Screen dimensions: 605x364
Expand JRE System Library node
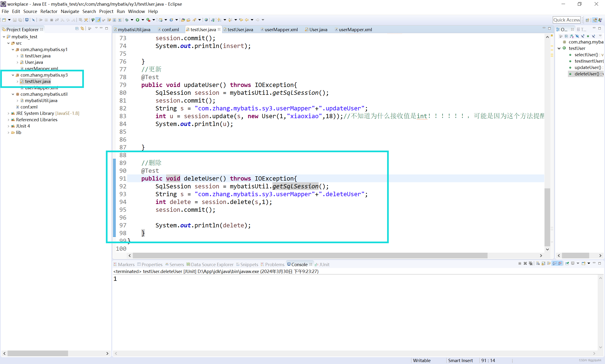tap(8, 113)
